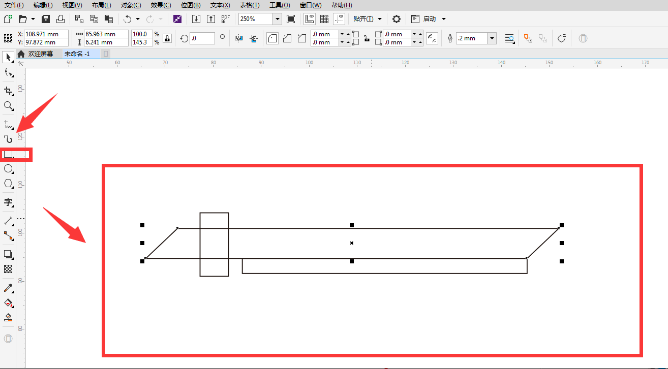The image size is (668, 369).
Task: Select the Rectangle tool in toolbox
Action: tap(9, 155)
